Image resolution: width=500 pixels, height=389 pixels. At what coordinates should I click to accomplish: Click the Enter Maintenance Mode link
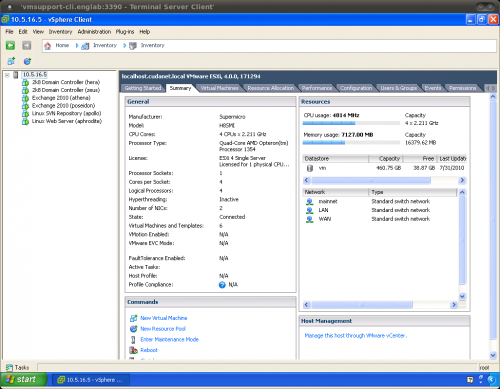(x=169, y=339)
